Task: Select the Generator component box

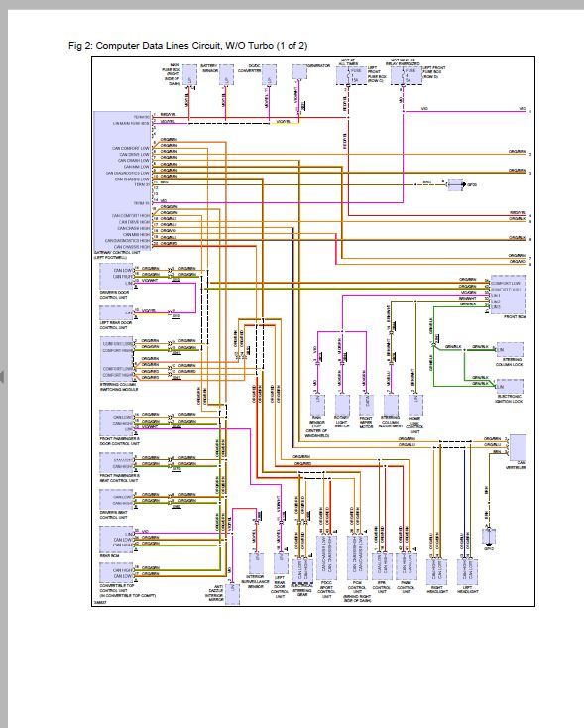Action: [299, 72]
